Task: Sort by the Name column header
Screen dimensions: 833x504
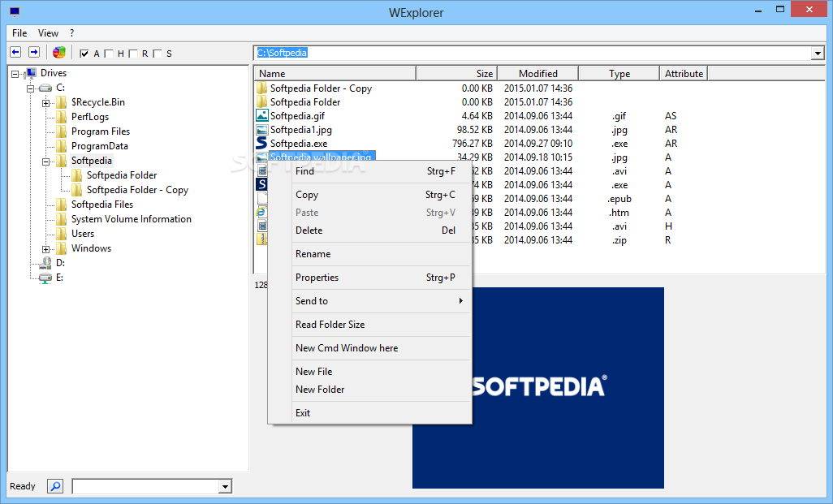Action: (x=335, y=73)
